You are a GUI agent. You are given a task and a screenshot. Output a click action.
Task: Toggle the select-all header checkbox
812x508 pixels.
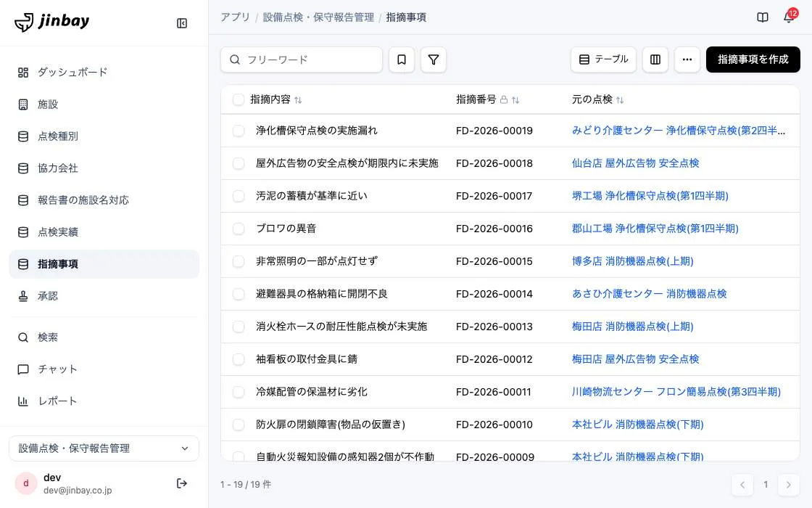click(239, 99)
